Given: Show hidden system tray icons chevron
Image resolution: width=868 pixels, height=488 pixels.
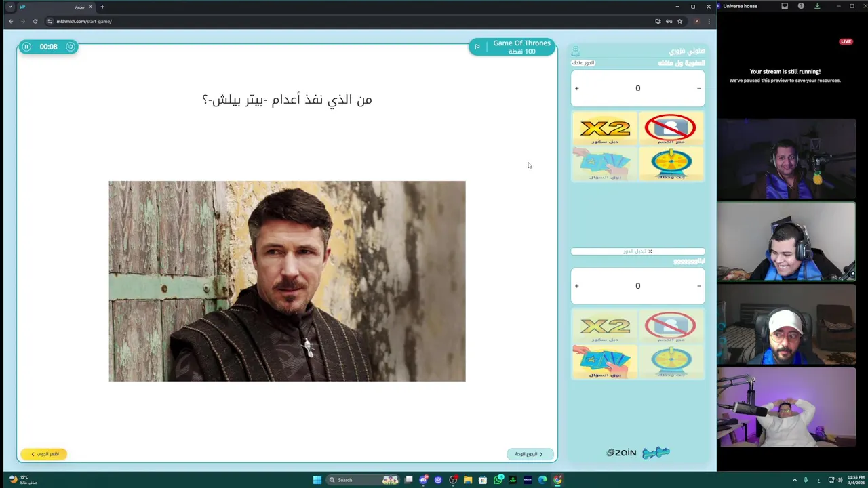Looking at the screenshot, I should [795, 480].
